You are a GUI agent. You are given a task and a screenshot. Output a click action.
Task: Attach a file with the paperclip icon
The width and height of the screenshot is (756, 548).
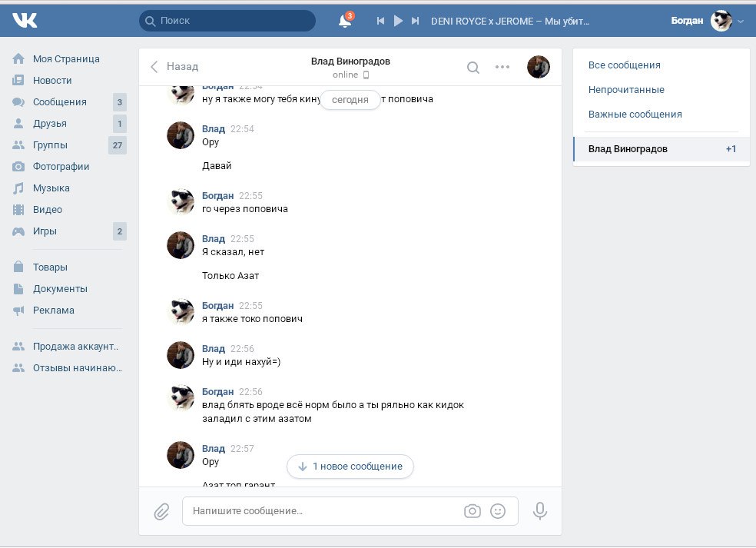[161, 511]
